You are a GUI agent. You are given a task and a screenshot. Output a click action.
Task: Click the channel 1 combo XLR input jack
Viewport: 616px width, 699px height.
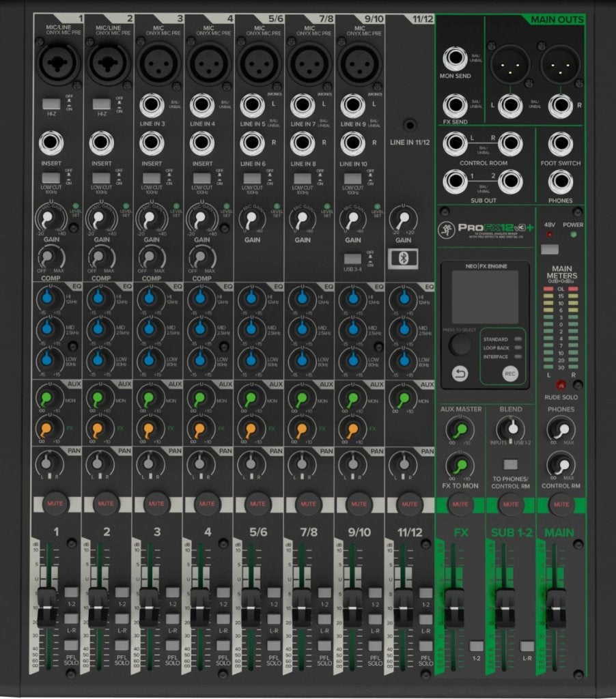(57, 63)
